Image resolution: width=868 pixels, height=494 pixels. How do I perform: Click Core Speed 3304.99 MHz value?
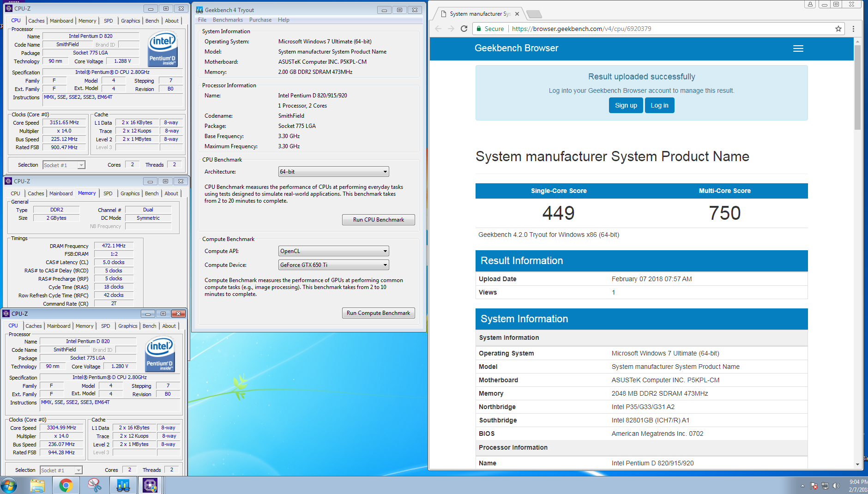61,428
